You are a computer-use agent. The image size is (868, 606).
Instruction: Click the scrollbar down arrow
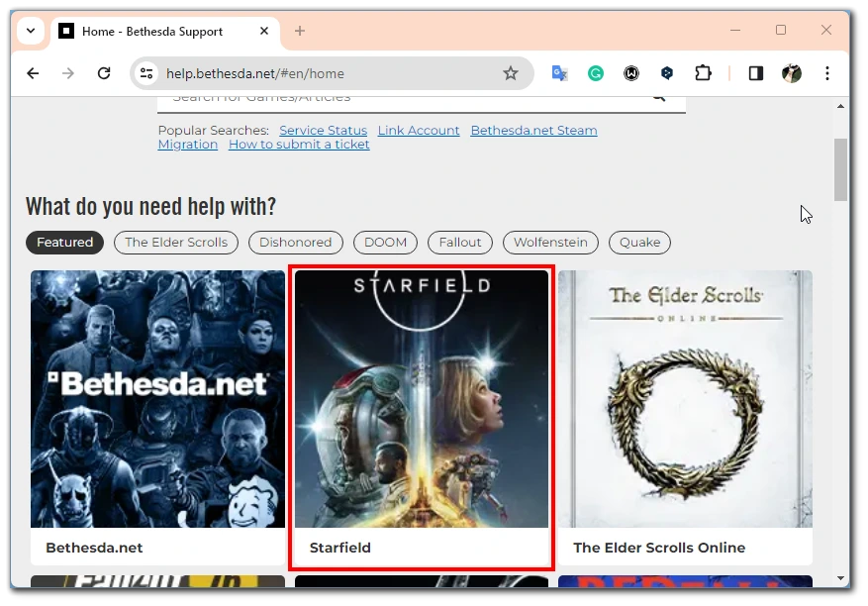pos(840,578)
